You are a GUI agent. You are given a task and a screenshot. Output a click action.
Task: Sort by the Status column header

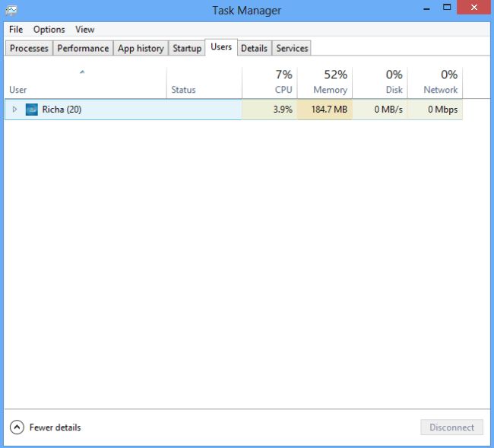click(204, 83)
